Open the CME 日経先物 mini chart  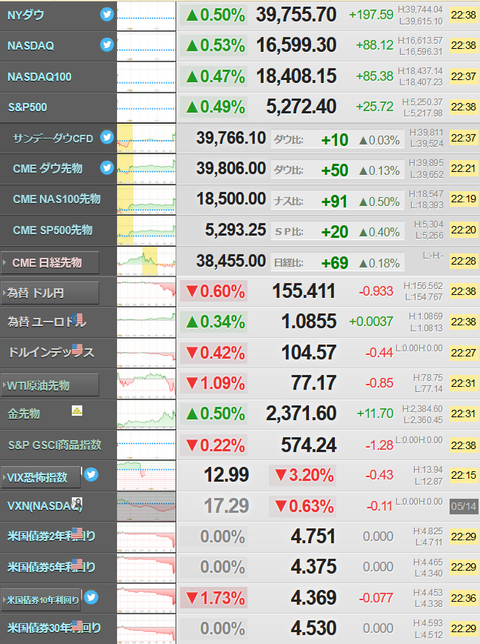click(146, 261)
